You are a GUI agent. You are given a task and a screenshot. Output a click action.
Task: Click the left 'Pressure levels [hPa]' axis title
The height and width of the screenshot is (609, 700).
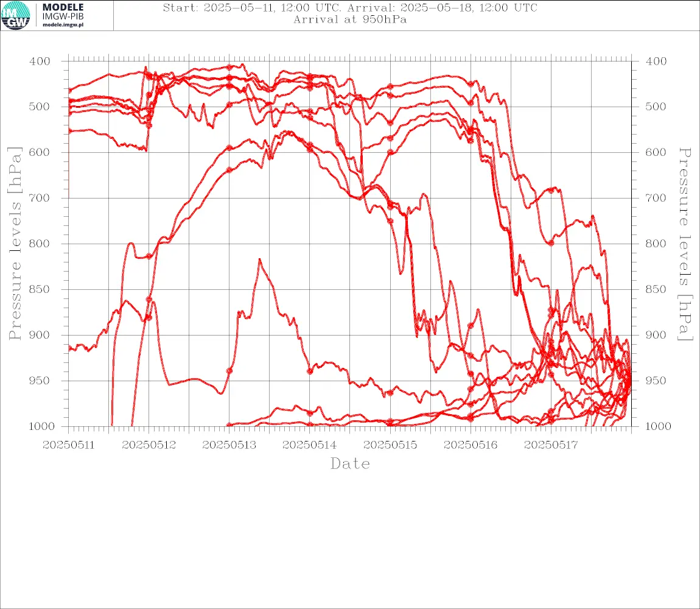tap(15, 244)
